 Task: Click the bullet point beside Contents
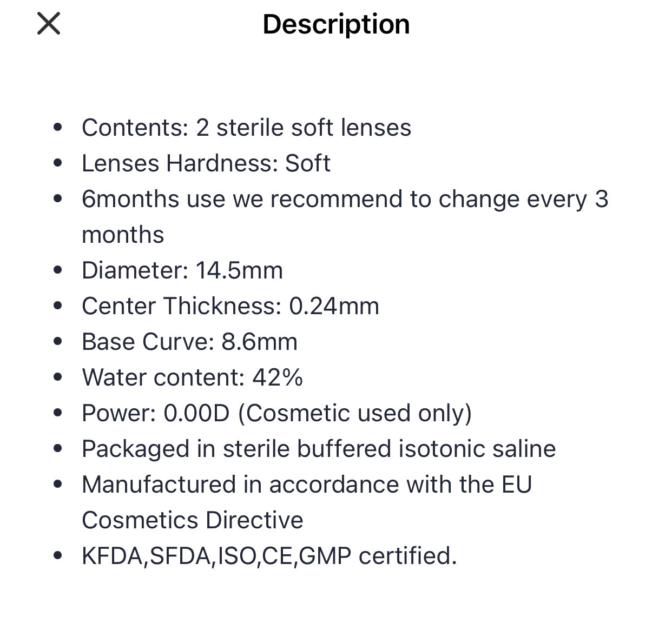pos(58,128)
